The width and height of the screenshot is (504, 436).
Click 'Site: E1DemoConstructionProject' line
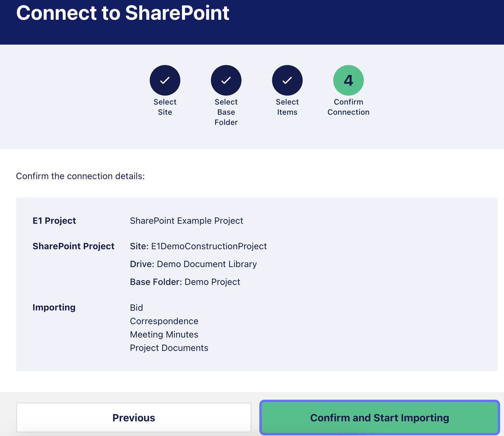coord(198,246)
